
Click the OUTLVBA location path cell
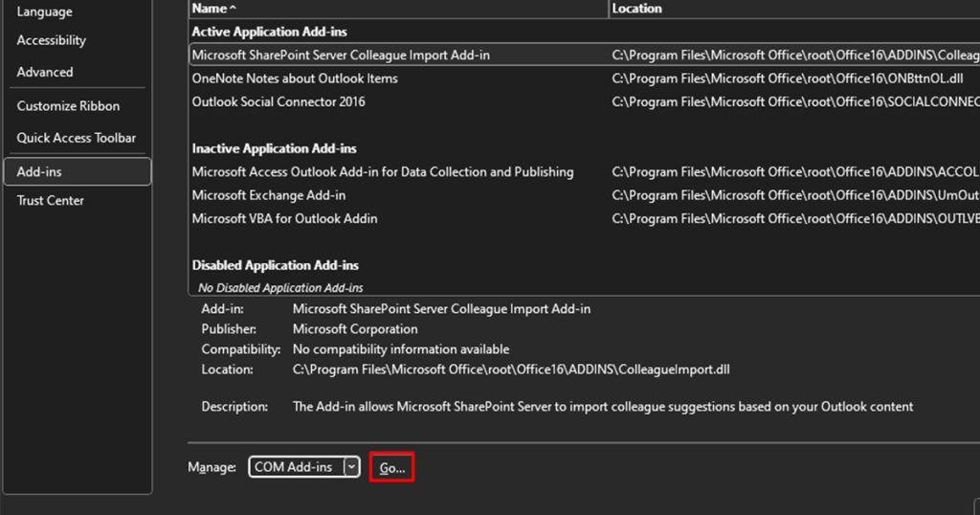(795, 219)
